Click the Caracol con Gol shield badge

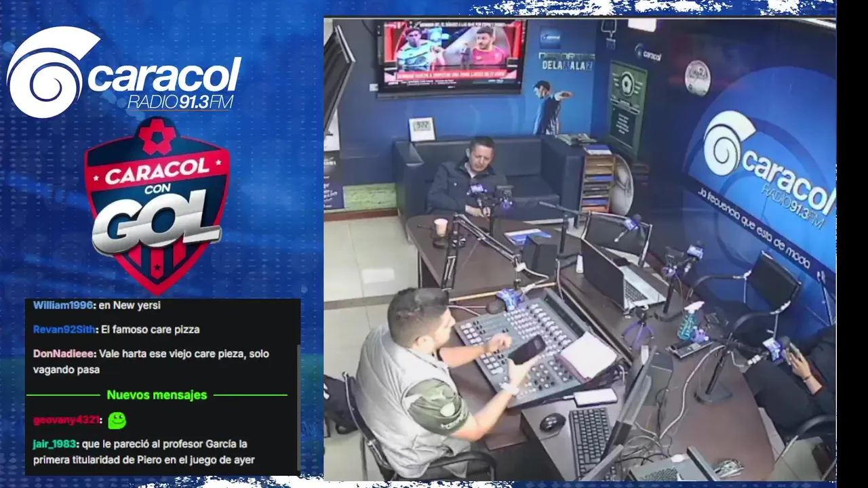157,205
